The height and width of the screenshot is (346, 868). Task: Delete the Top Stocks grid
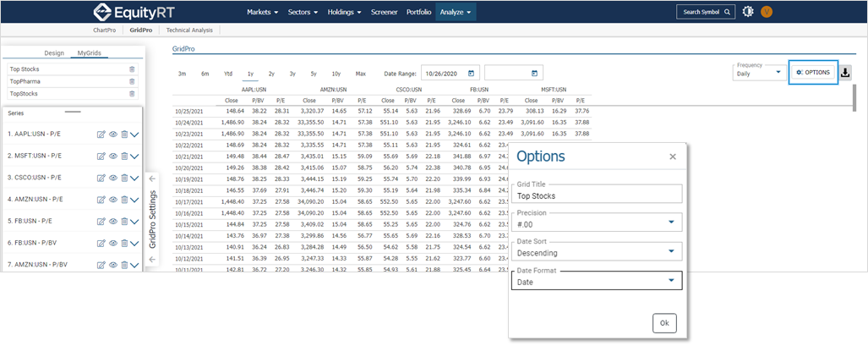coord(132,69)
